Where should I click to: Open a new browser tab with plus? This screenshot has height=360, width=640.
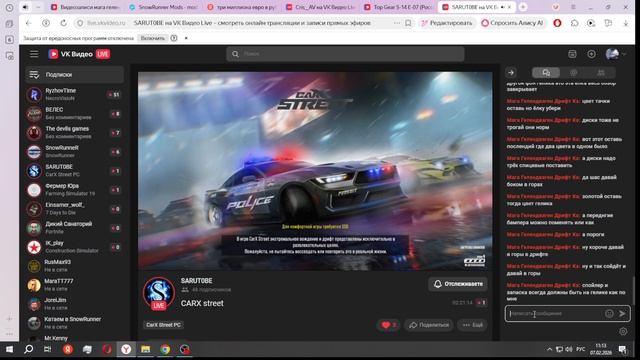523,7
